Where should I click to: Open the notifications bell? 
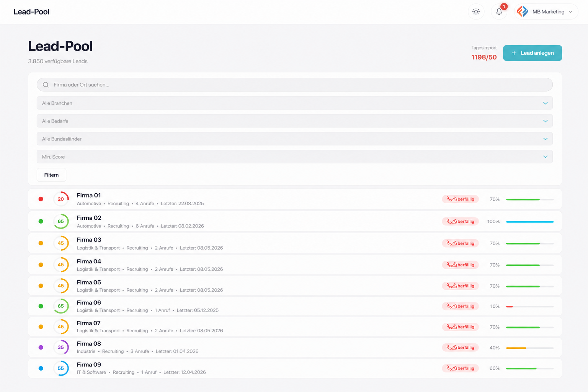click(x=499, y=12)
